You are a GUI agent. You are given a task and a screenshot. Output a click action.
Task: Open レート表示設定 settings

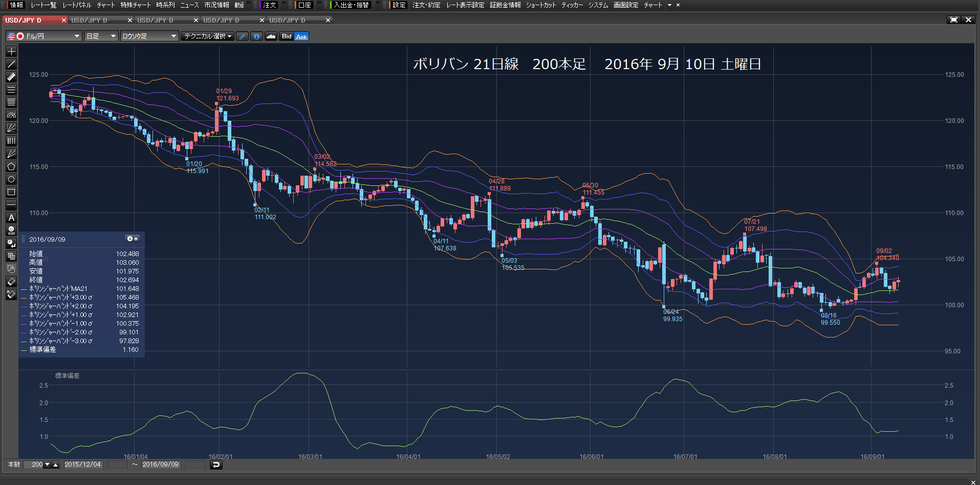click(x=465, y=5)
